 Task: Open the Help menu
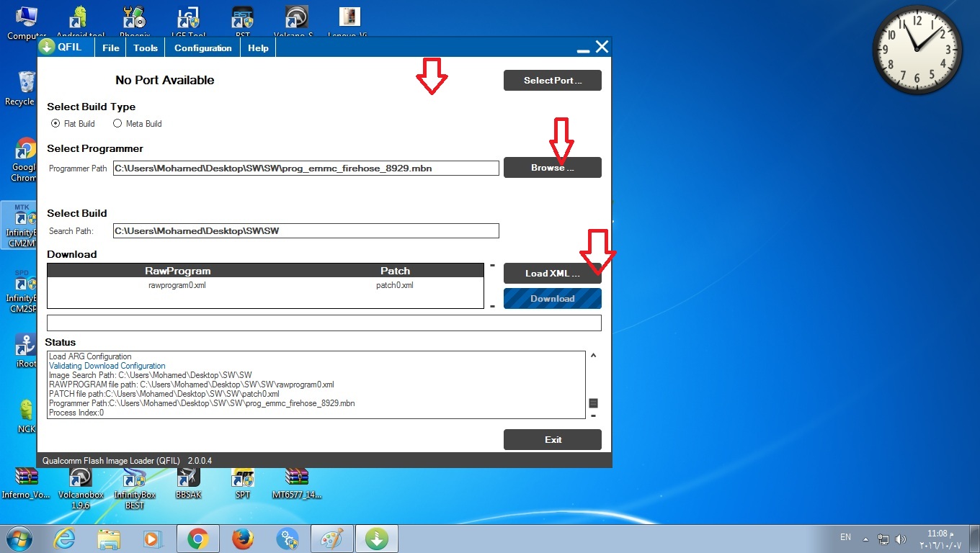(258, 48)
